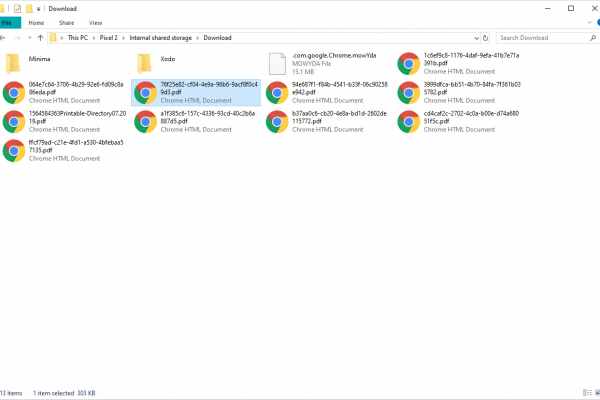Go to This PC in breadcrumb

click(x=78, y=38)
